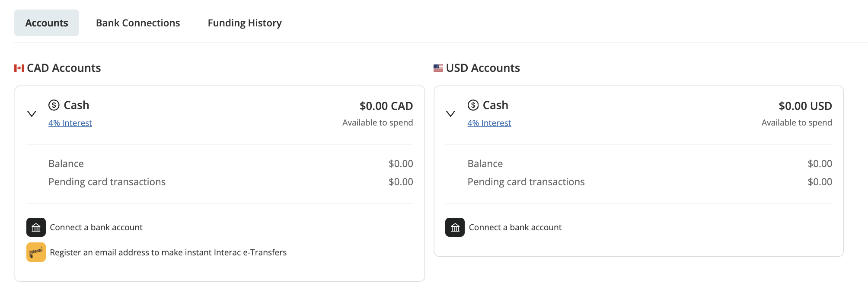Register an email for Interac e-Transfers
This screenshot has height=303, width=868.
pyautogui.click(x=168, y=252)
